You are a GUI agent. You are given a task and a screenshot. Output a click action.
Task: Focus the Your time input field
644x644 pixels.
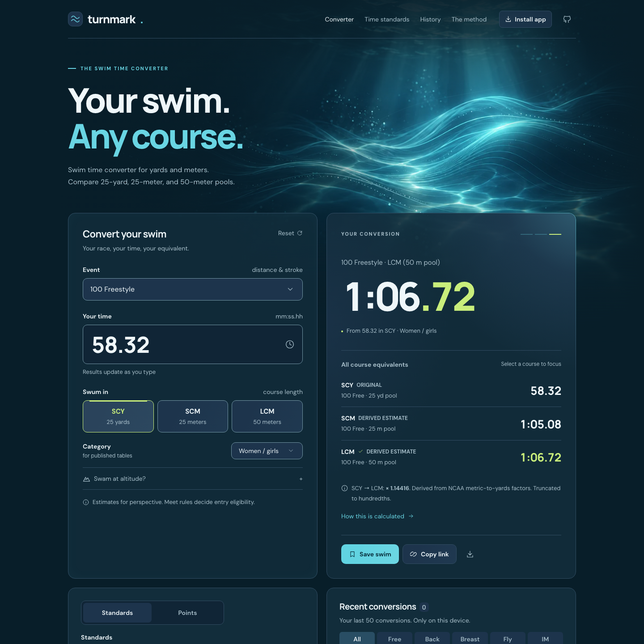point(193,344)
